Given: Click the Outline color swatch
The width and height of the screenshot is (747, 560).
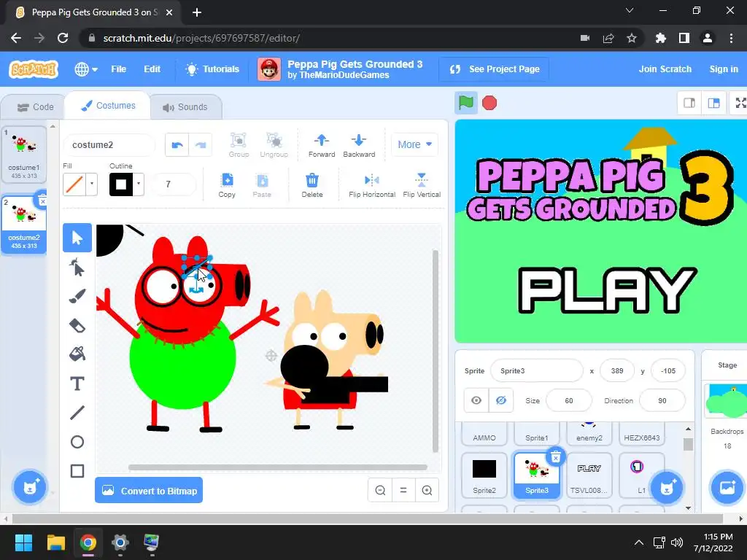Looking at the screenshot, I should [x=121, y=184].
